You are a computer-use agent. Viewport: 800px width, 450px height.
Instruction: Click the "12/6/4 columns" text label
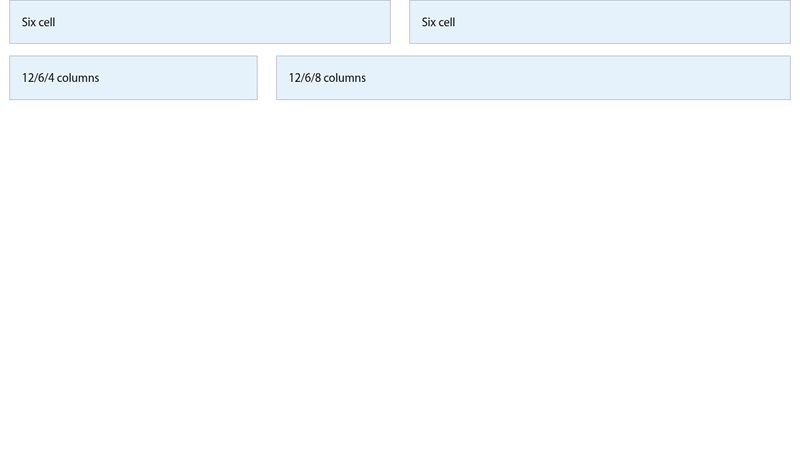pyautogui.click(x=60, y=78)
